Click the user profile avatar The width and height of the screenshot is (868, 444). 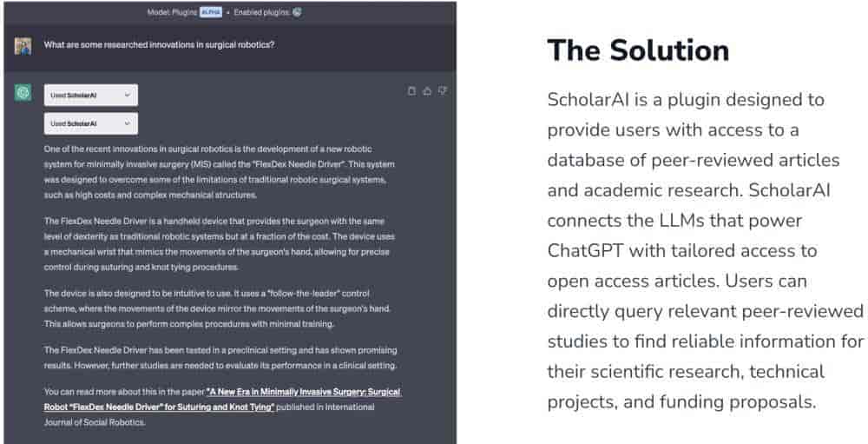pos(23,45)
